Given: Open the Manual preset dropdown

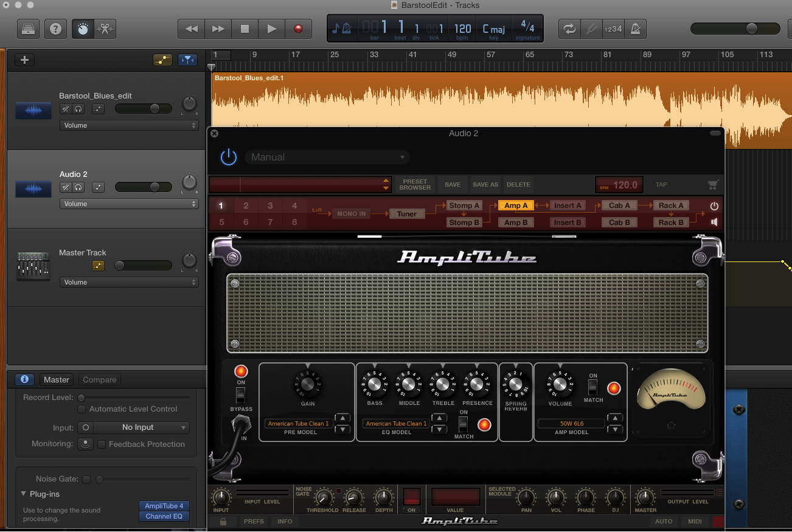Looking at the screenshot, I should 327,157.
